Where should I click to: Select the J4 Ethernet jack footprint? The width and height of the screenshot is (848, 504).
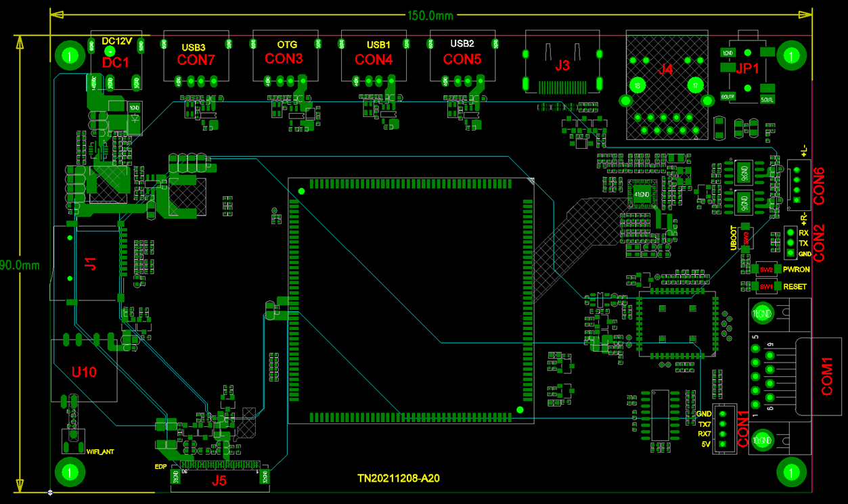tap(666, 69)
